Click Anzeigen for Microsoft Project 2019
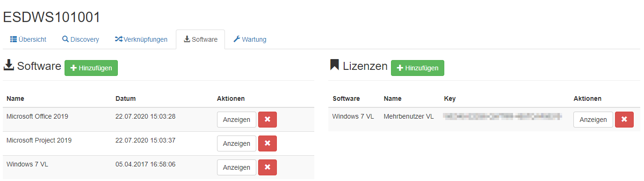The image size is (644, 181). [237, 143]
